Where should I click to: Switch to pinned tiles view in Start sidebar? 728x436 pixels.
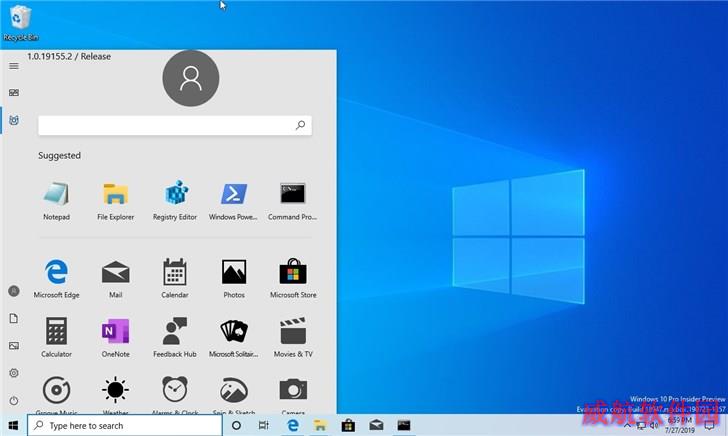click(14, 93)
